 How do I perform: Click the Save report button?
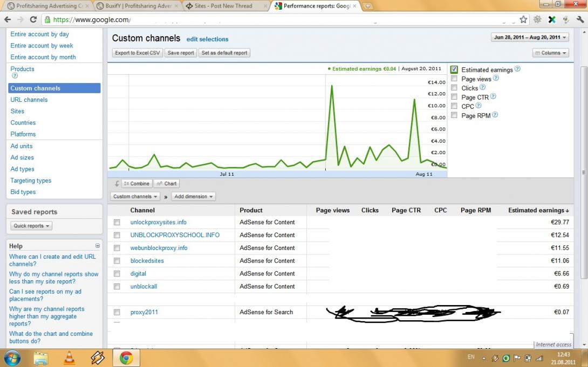click(181, 53)
